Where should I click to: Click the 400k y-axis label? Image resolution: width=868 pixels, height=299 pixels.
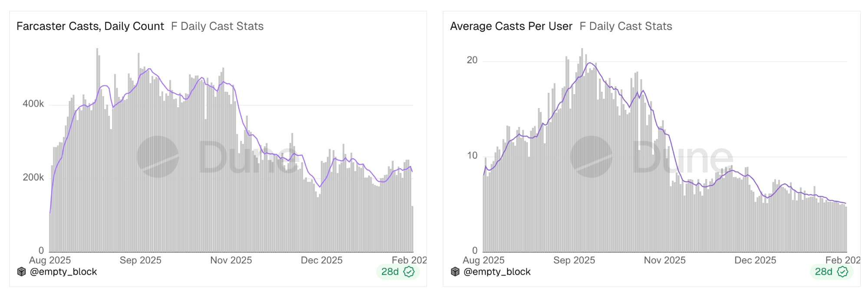point(33,104)
